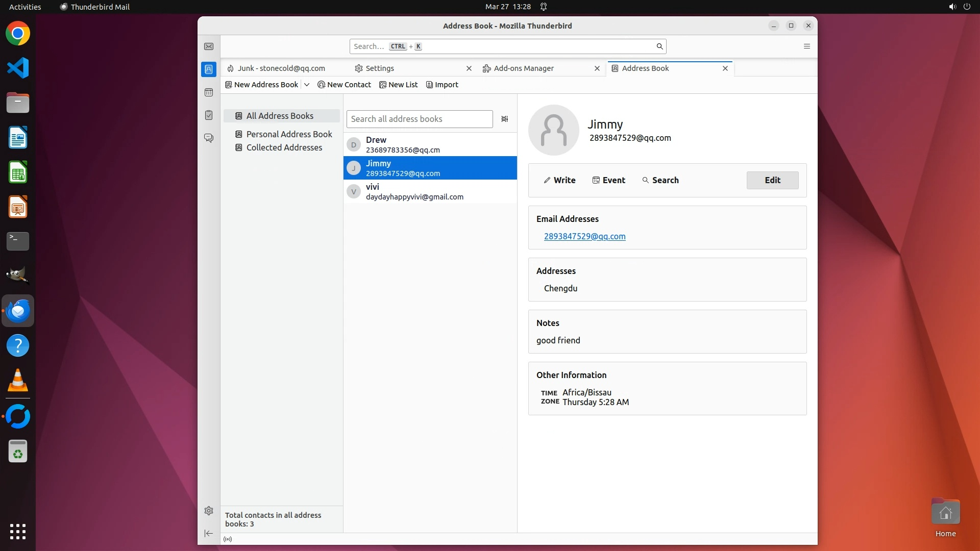Select the Personal Address Book
The image size is (980, 551).
[289, 134]
